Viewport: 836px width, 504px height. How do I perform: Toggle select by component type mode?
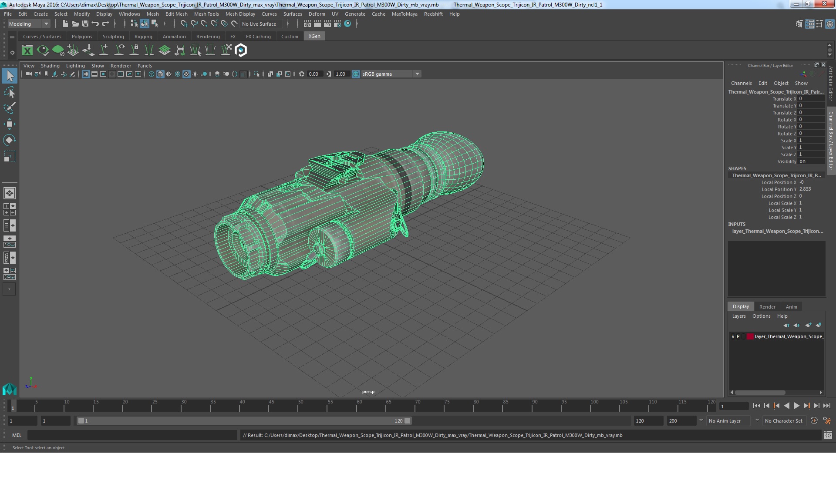coord(155,24)
